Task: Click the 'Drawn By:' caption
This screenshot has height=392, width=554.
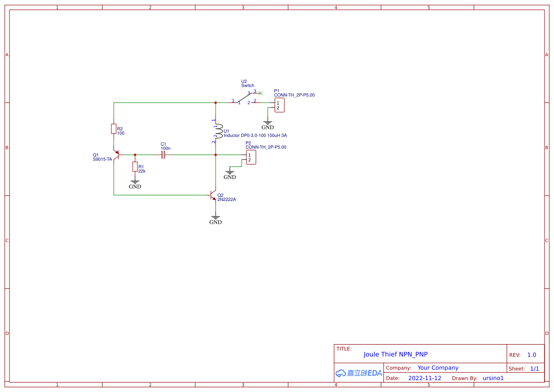Action: [x=464, y=378]
